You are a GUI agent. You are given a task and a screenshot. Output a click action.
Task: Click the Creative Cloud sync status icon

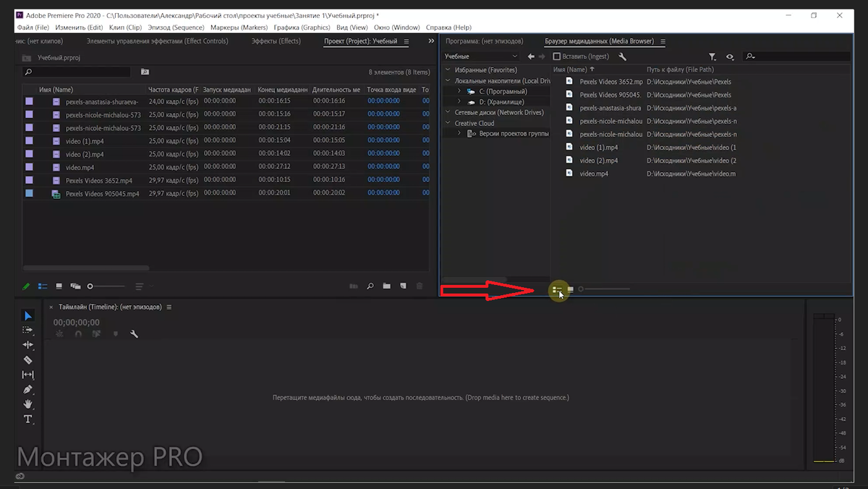[x=20, y=476]
